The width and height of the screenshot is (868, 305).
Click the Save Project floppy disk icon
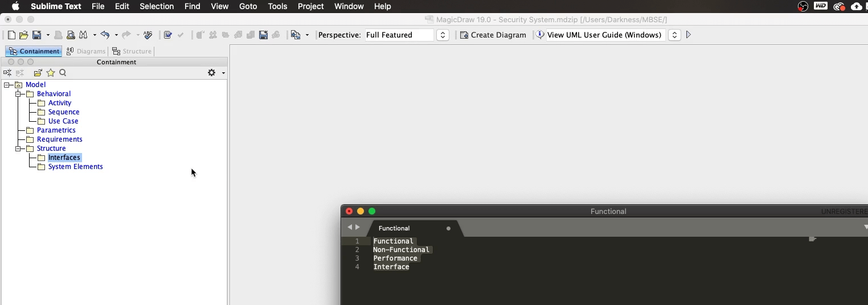point(36,35)
